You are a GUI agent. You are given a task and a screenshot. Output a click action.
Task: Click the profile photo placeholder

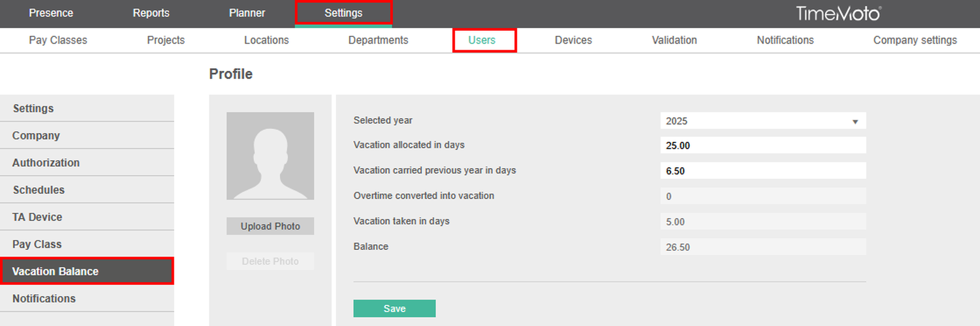coord(270,156)
